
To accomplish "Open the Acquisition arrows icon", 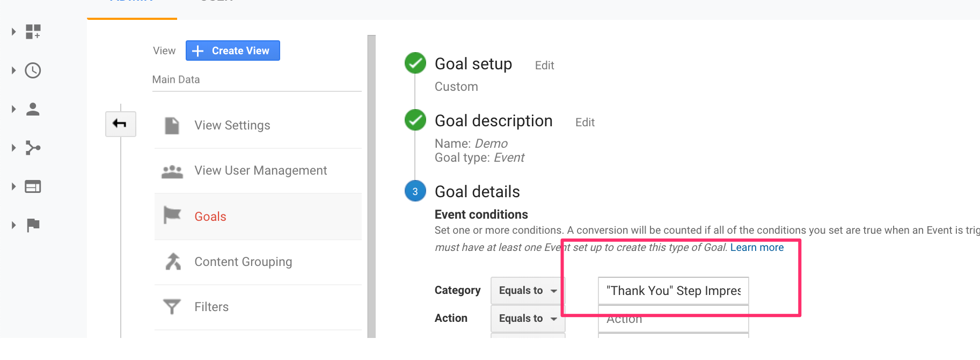I will [x=33, y=148].
